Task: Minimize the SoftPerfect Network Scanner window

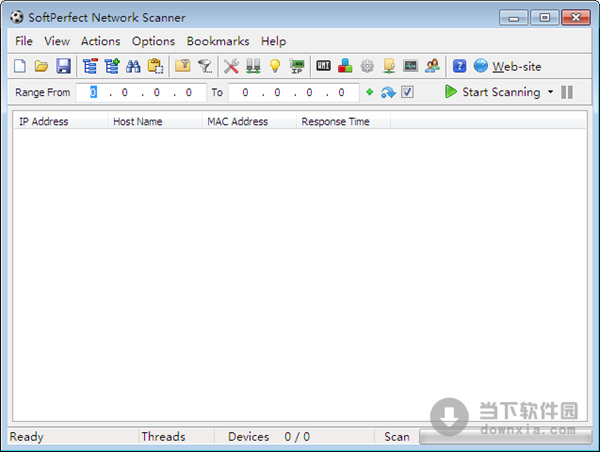Action: (x=514, y=18)
